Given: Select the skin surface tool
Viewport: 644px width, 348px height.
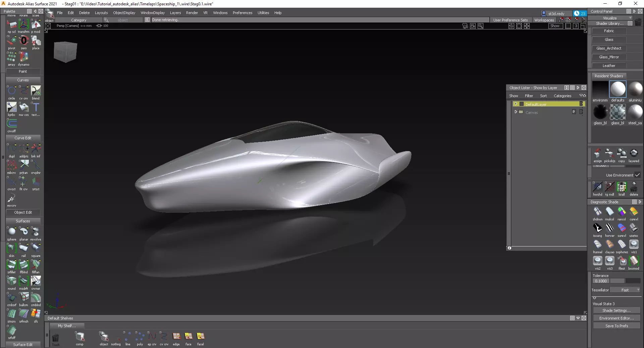Looking at the screenshot, I should click(12, 248).
